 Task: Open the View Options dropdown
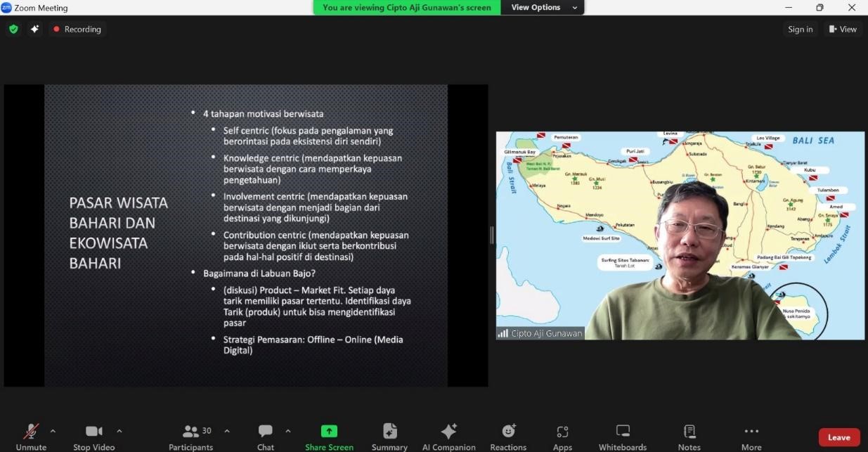[544, 8]
